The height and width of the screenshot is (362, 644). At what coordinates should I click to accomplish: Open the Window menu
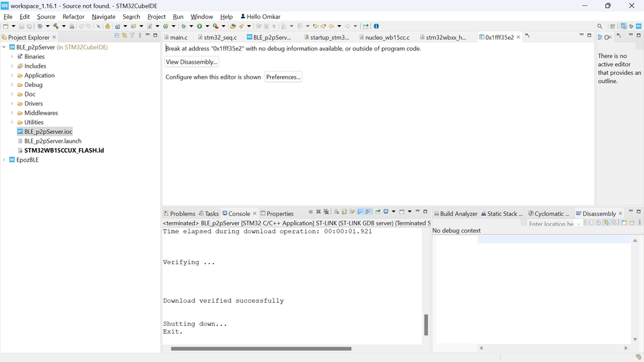(x=202, y=16)
